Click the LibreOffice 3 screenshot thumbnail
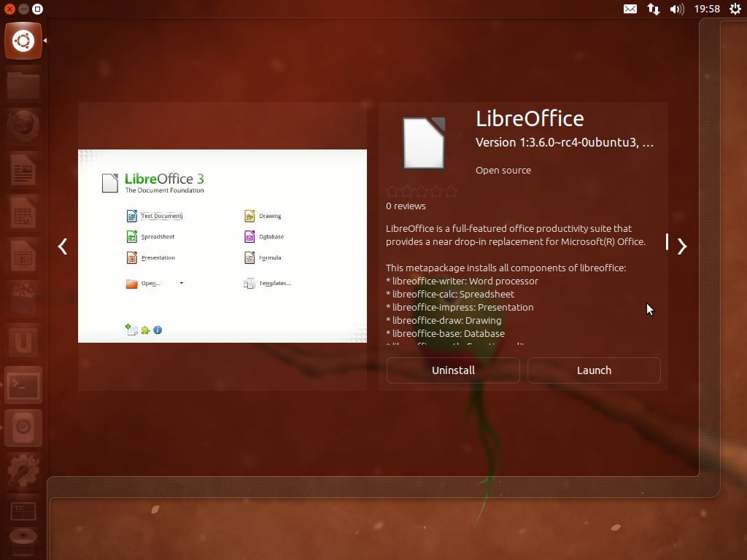The image size is (747, 560). point(222,246)
